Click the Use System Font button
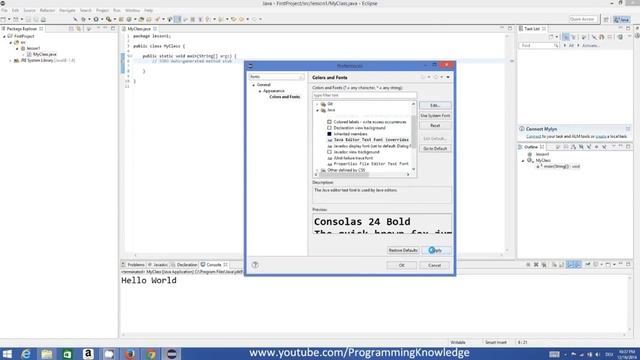Image resolution: width=640 pixels, height=360 pixels. pos(435,116)
